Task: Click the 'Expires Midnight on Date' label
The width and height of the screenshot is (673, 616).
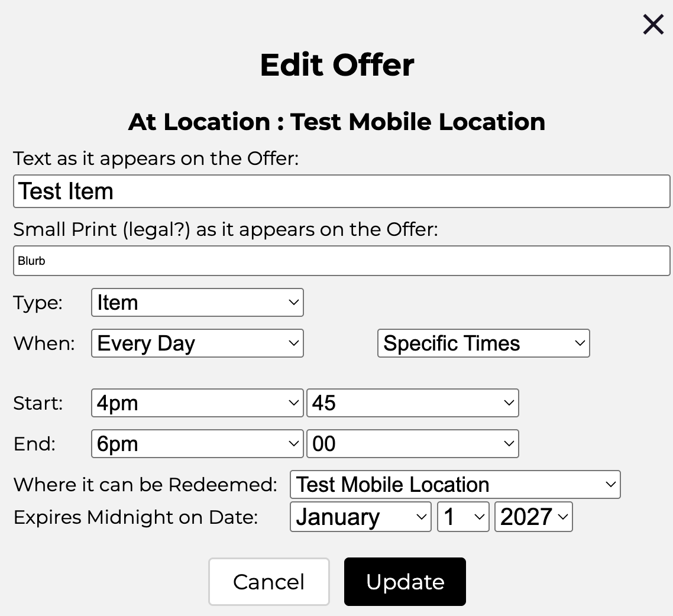Action: point(135,517)
